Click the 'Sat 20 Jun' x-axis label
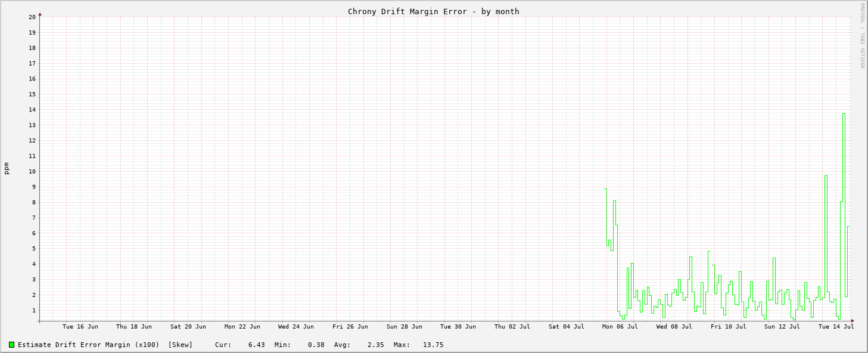Screen dimensions: 868x353 coord(188,326)
